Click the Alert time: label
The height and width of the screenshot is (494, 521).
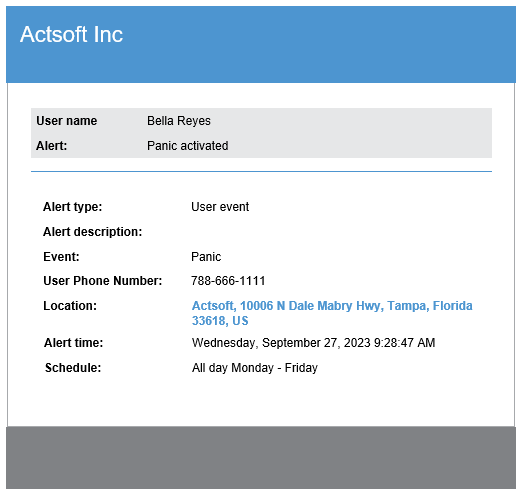(x=74, y=343)
